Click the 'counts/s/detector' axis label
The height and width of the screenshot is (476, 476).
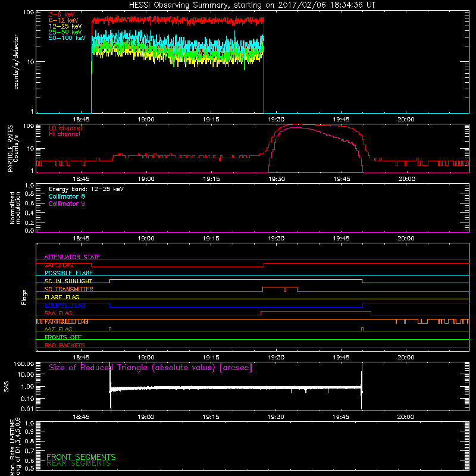click(16, 62)
